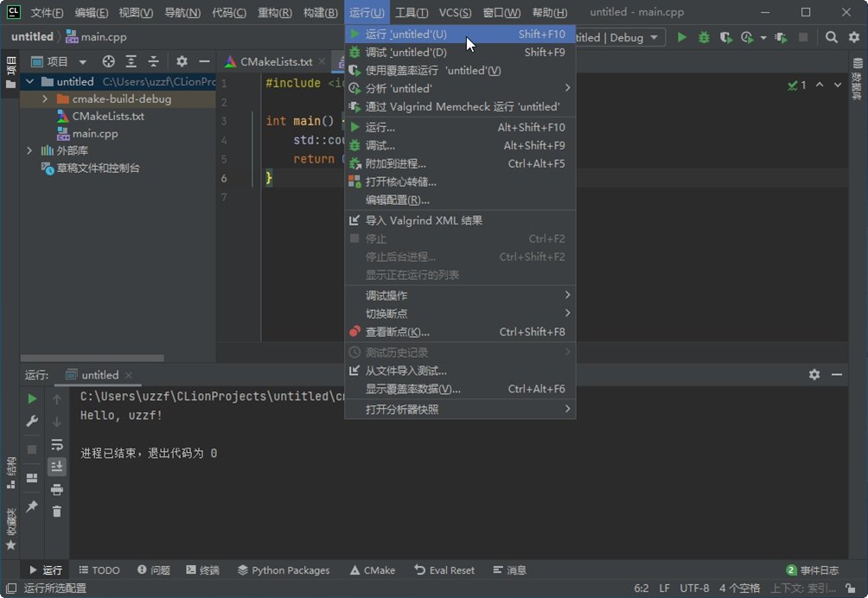Switch to CMakeLists.txt editor tab
868x598 pixels.
click(x=276, y=62)
